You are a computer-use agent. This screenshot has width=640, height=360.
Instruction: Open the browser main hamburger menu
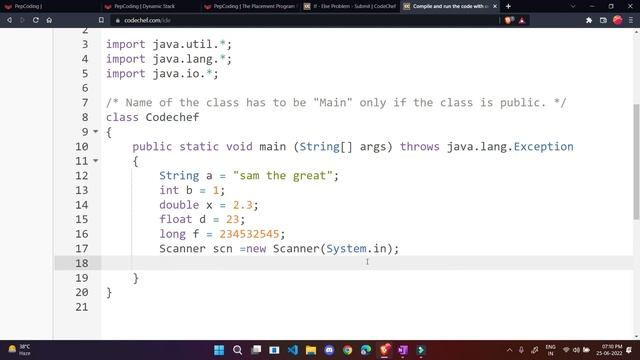(631, 20)
